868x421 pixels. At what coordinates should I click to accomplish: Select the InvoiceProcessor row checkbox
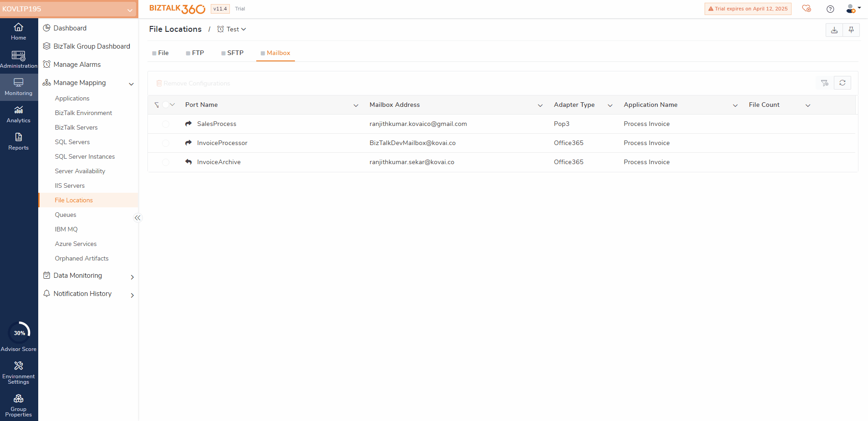pos(166,143)
